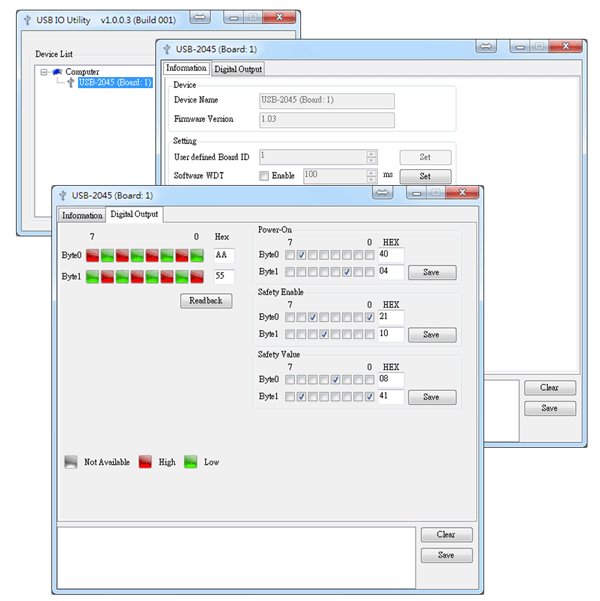This screenshot has height=601, width=600.
Task: Toggle Byte1 bit 0 output indicator
Action: (197, 277)
